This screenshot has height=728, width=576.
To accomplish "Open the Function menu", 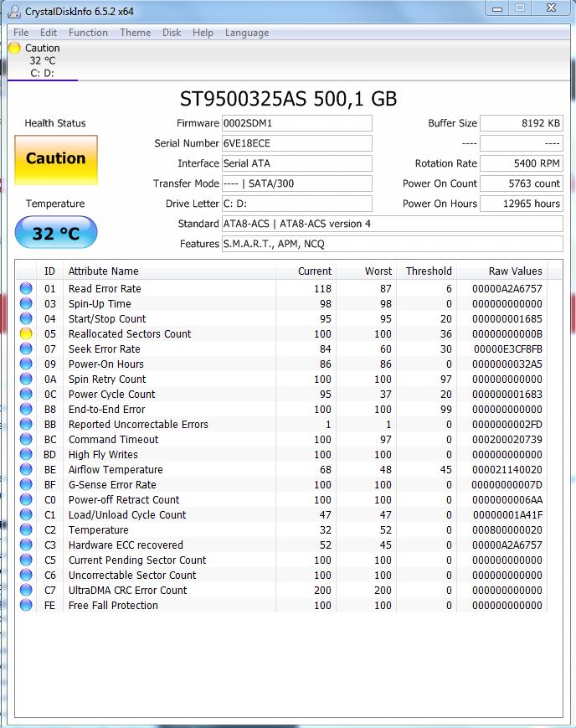I will click(88, 33).
